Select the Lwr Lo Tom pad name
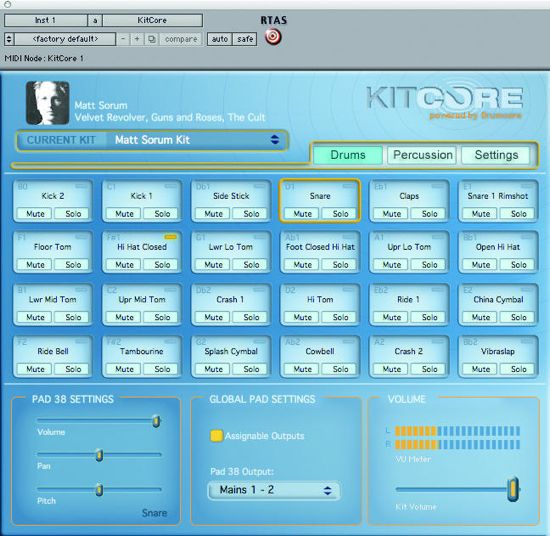 point(231,247)
